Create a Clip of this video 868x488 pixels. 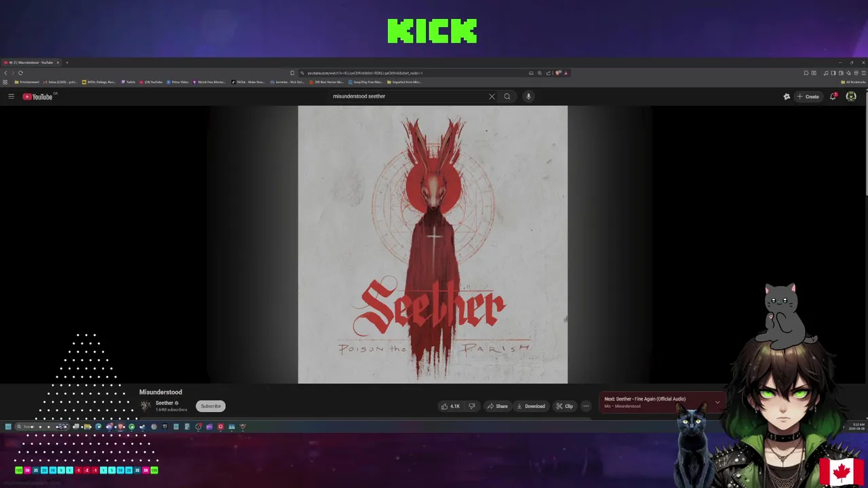point(564,406)
